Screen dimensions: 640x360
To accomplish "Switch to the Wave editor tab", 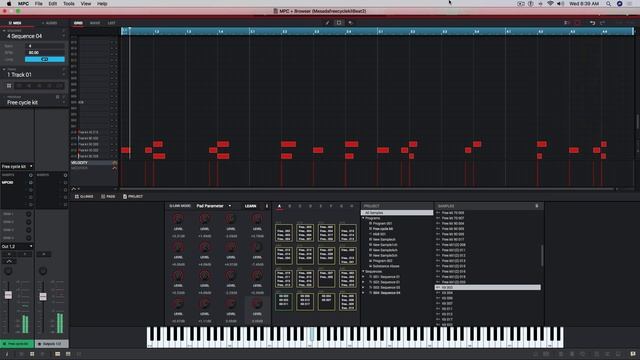I will [x=95, y=23].
